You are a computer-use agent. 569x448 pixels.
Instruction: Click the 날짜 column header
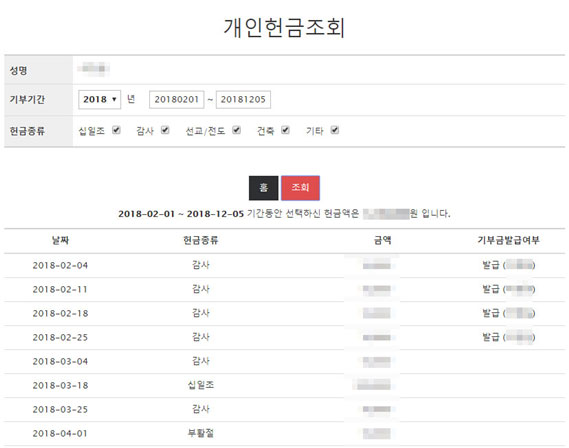pyautogui.click(x=60, y=240)
